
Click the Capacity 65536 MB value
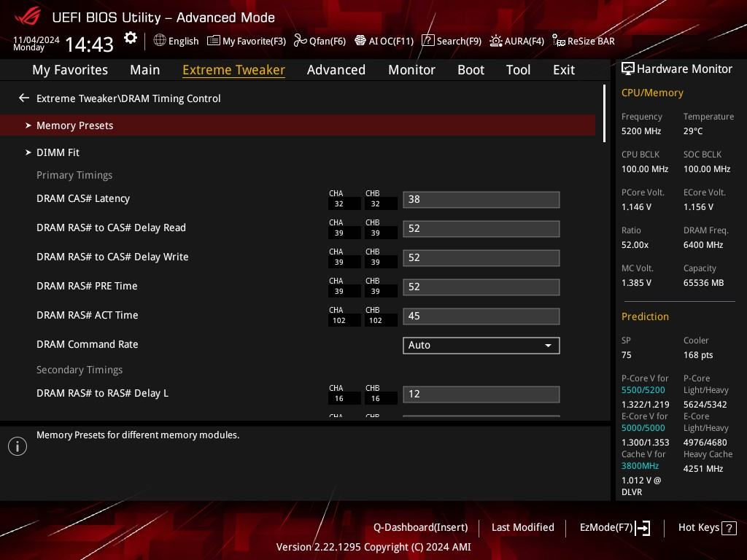pos(704,283)
